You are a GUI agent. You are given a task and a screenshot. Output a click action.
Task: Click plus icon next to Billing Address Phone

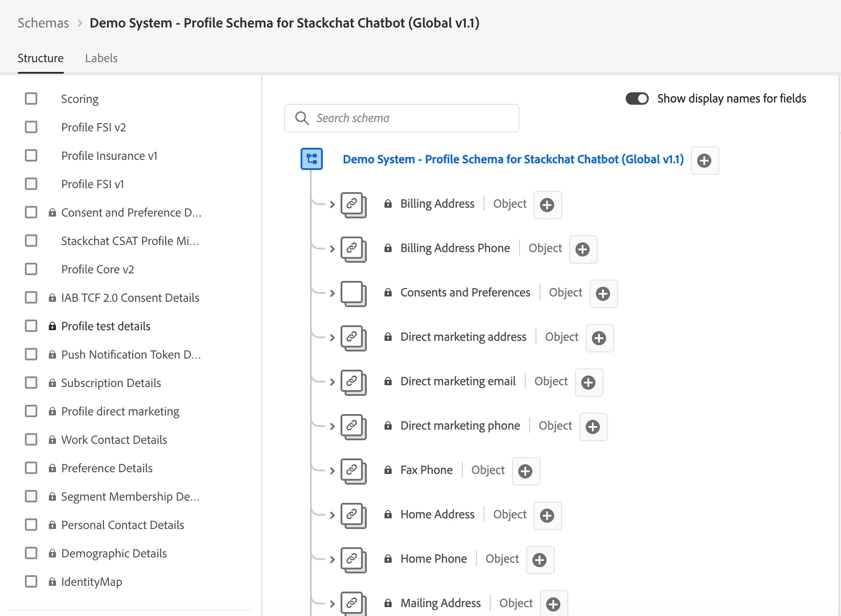click(x=583, y=249)
